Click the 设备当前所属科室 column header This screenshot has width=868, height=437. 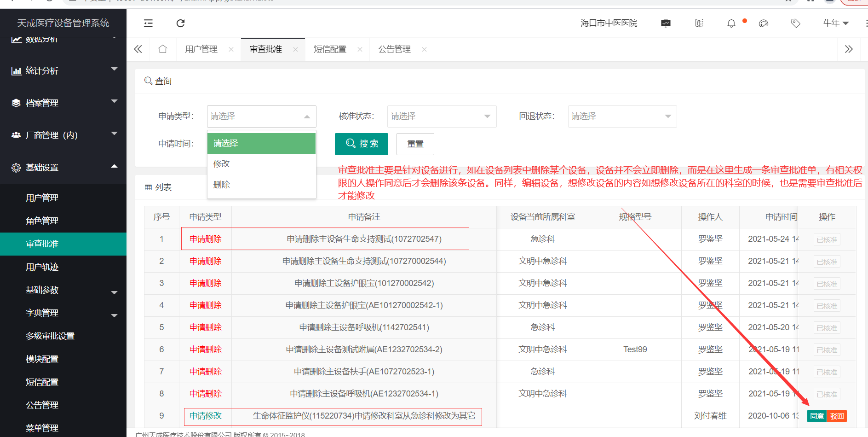click(x=543, y=217)
